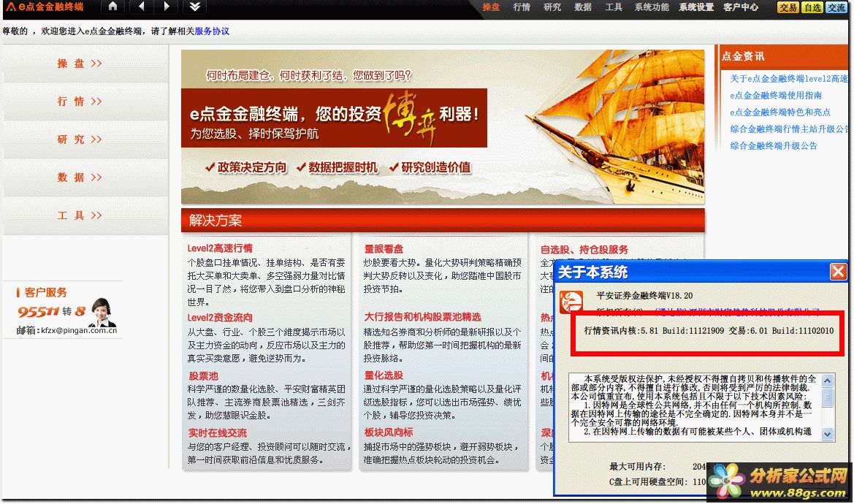
Task: Open Level2资金流向 solution heading
Action: point(220,318)
